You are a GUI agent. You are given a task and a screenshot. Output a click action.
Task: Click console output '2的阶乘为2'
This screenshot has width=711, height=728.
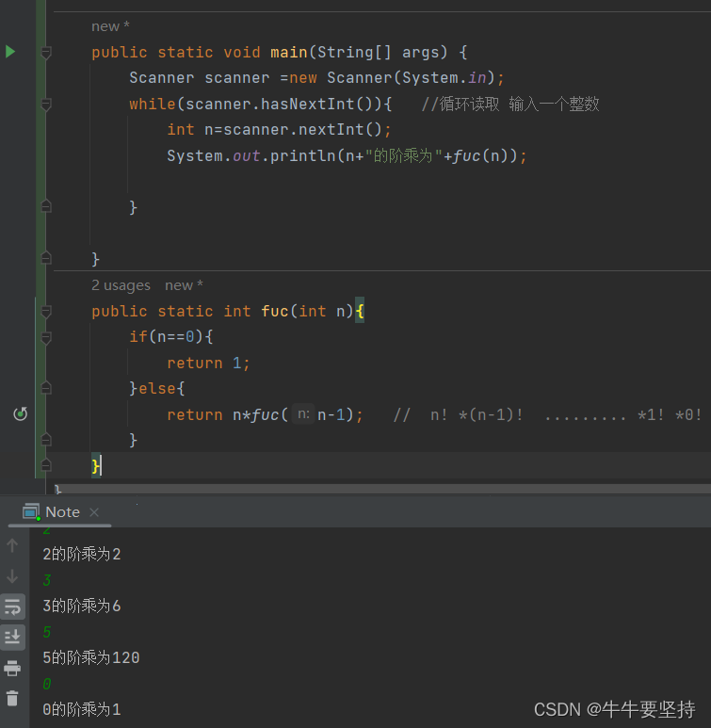[x=82, y=554]
